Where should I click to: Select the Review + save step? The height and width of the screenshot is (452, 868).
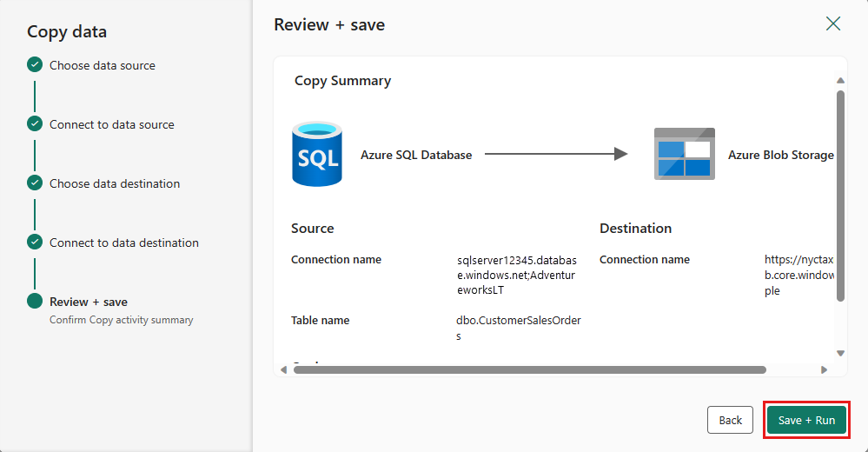(x=89, y=302)
